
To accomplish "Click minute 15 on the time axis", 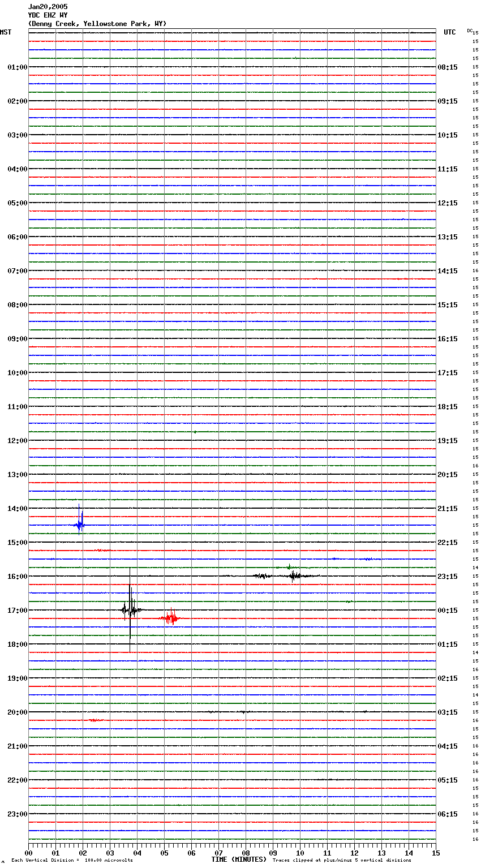I will (x=436, y=853).
